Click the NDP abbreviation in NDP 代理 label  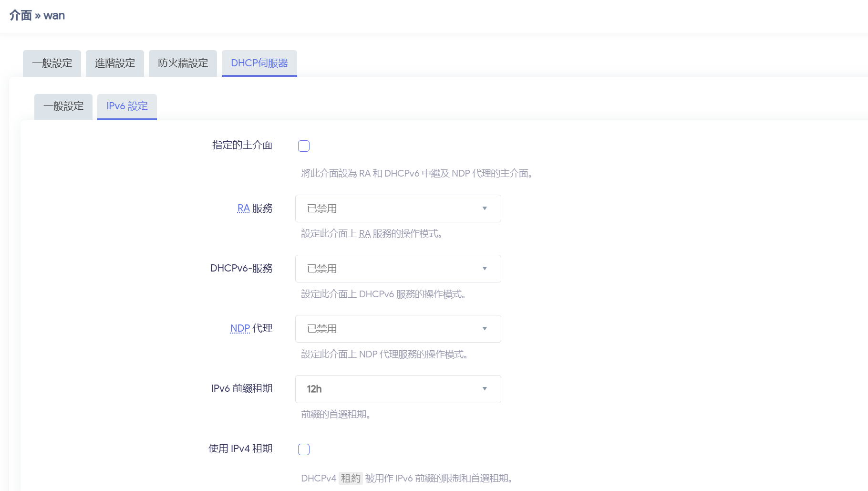[x=239, y=329]
